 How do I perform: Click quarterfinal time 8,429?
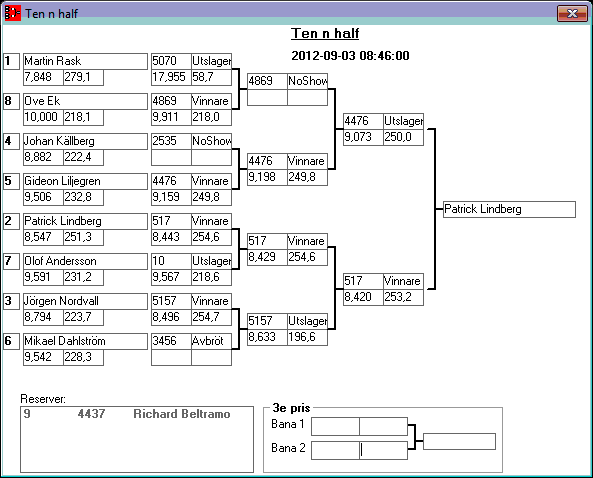pyautogui.click(x=267, y=258)
